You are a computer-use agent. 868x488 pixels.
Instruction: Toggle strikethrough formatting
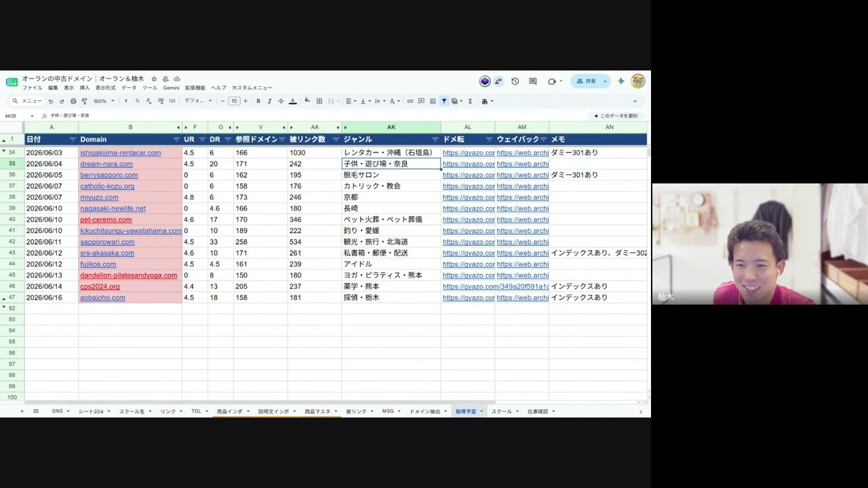click(281, 101)
